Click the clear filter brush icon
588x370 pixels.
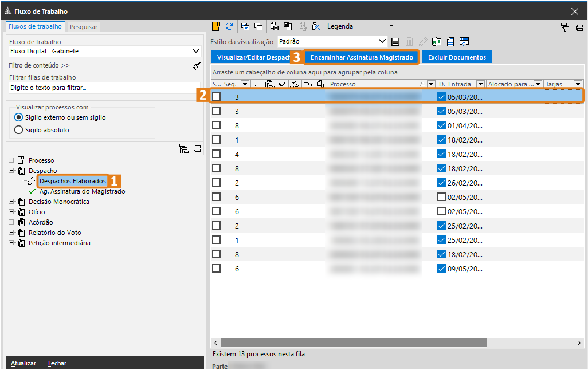(197, 65)
